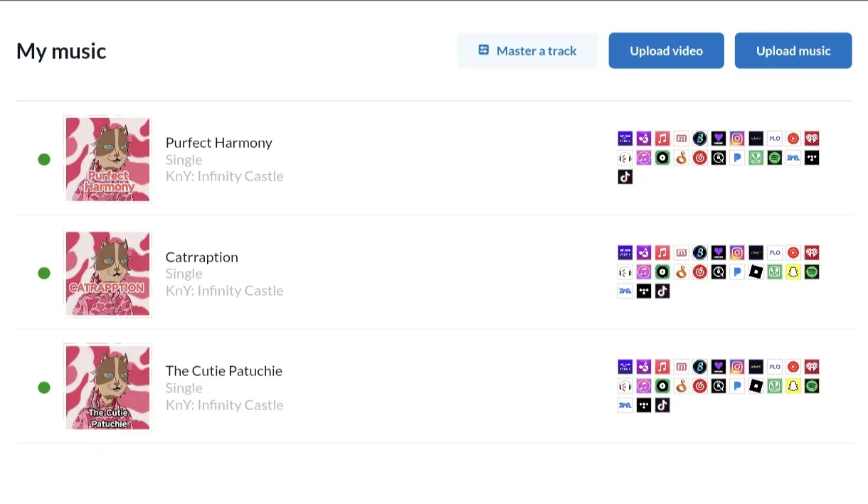Click the JioSaavn icon in Catrraption row
The image size is (868, 504).
pyautogui.click(x=775, y=272)
